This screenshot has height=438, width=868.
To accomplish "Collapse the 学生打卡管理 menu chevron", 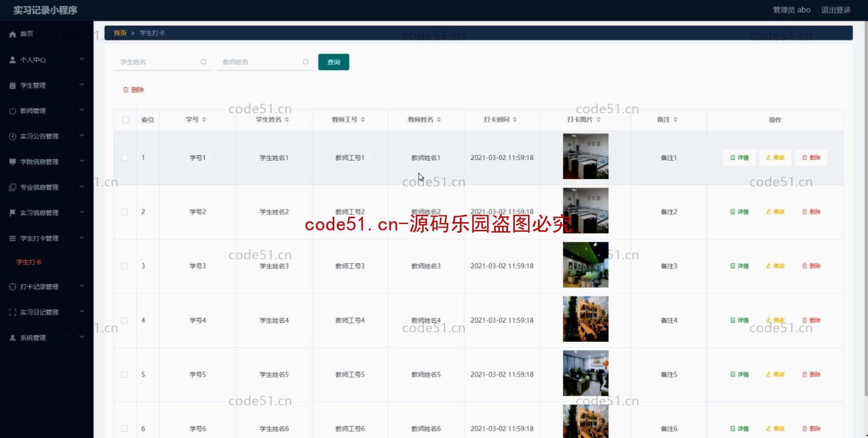I will click(x=82, y=238).
